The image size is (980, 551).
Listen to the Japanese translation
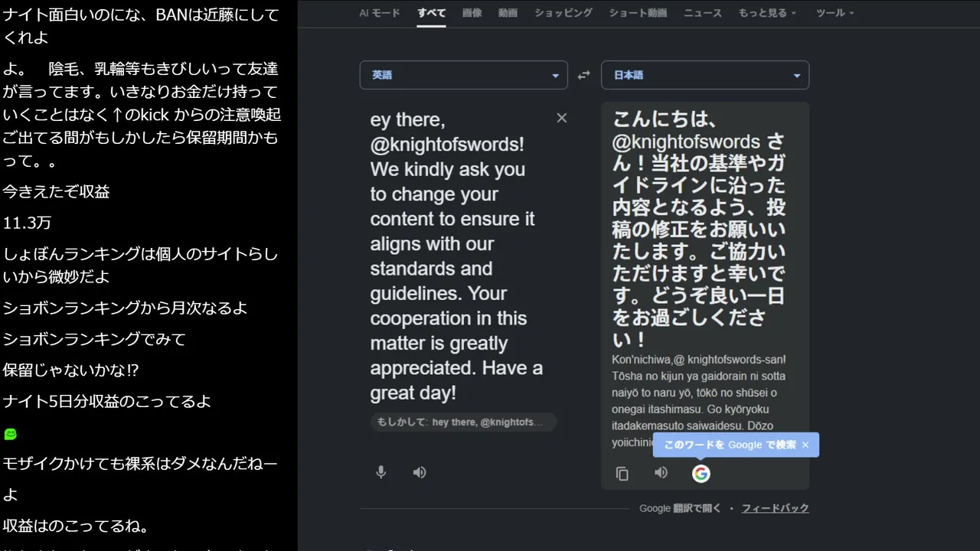[661, 473]
